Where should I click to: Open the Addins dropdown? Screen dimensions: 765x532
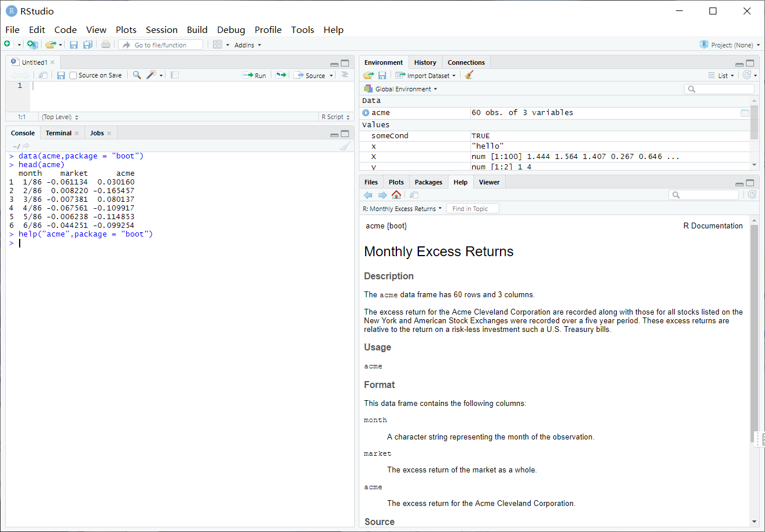pyautogui.click(x=248, y=45)
